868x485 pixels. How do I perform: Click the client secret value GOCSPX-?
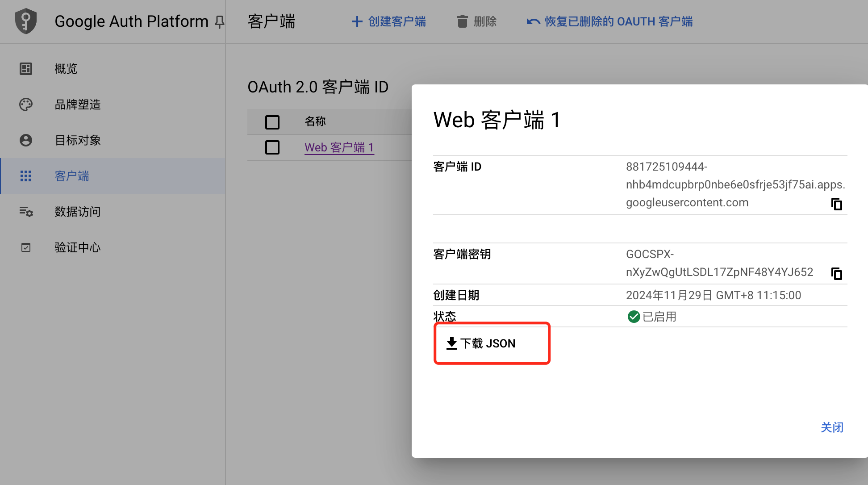(x=719, y=263)
